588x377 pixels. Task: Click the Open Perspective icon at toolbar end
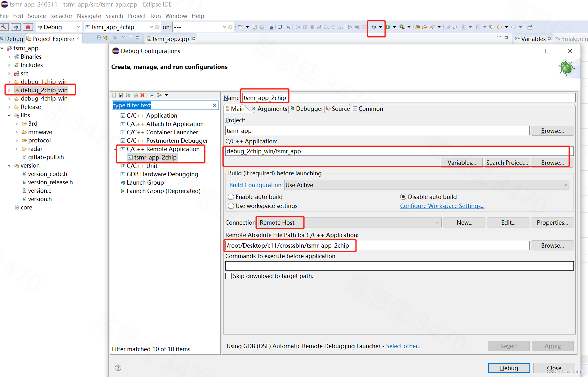[x=530, y=27]
